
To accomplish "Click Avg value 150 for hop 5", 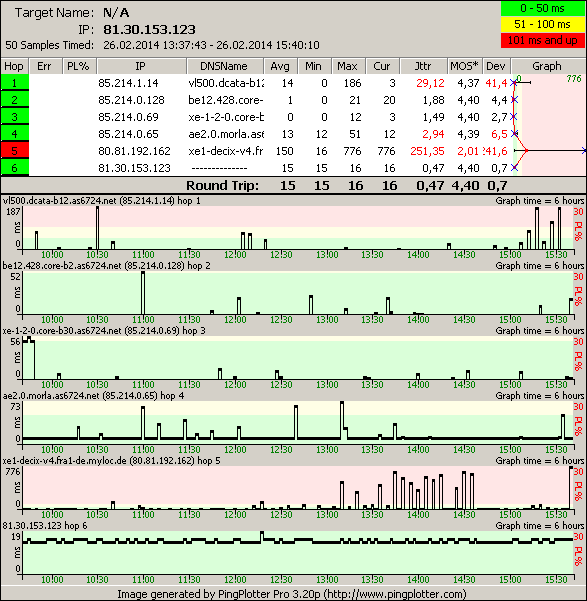I will click(x=284, y=151).
